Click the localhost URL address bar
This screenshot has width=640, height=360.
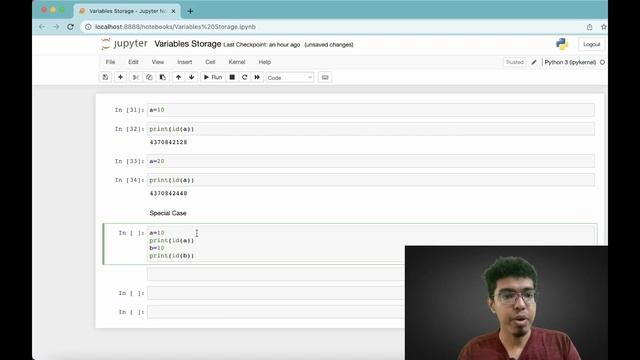pyautogui.click(x=176, y=27)
